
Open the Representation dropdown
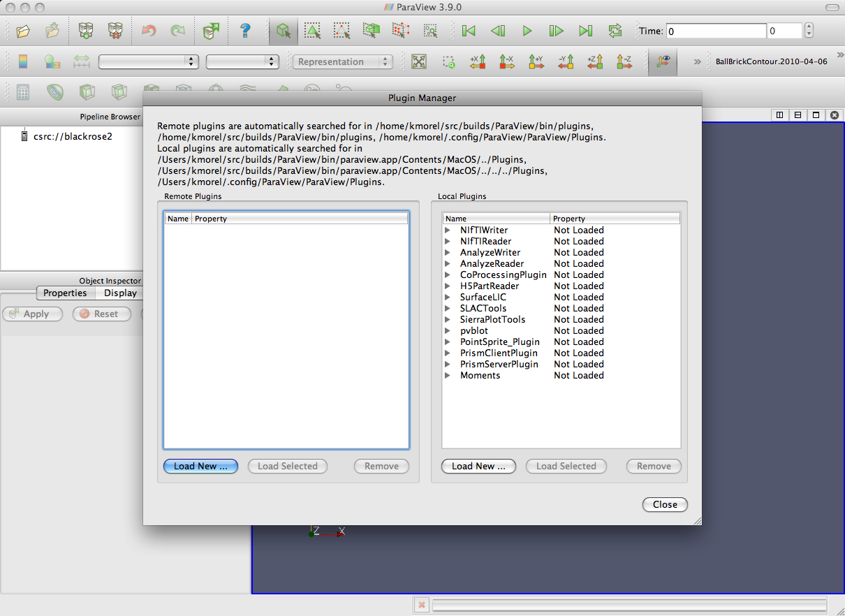pyautogui.click(x=343, y=61)
